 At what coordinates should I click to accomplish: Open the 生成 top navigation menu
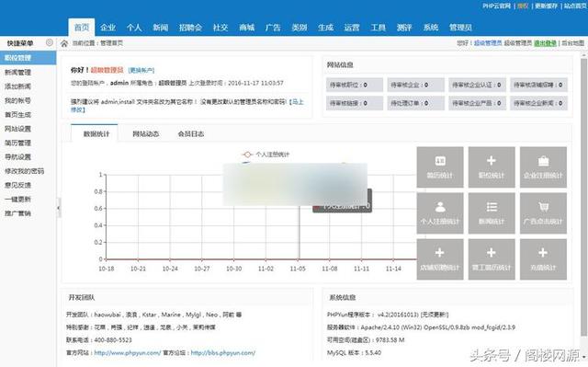pyautogui.click(x=325, y=28)
